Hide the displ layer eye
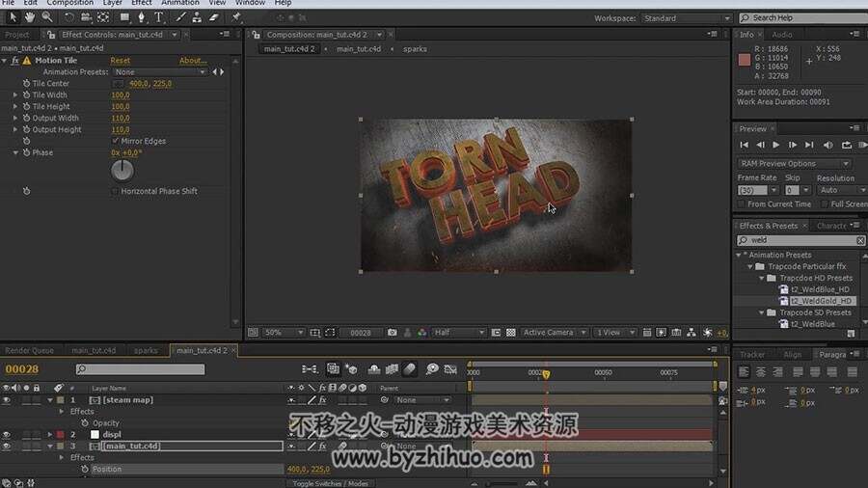Image resolution: width=868 pixels, height=488 pixels. coord(6,435)
